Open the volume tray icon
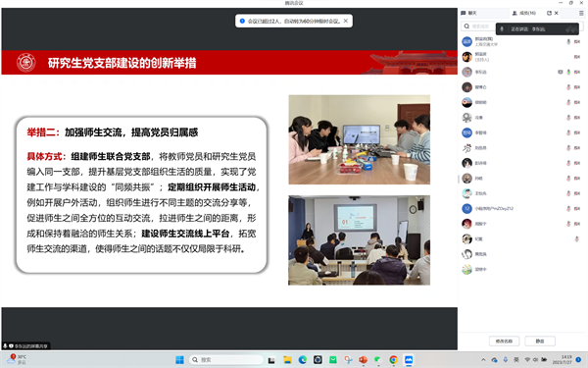Screen dimensions: 588x368 (x=535, y=360)
